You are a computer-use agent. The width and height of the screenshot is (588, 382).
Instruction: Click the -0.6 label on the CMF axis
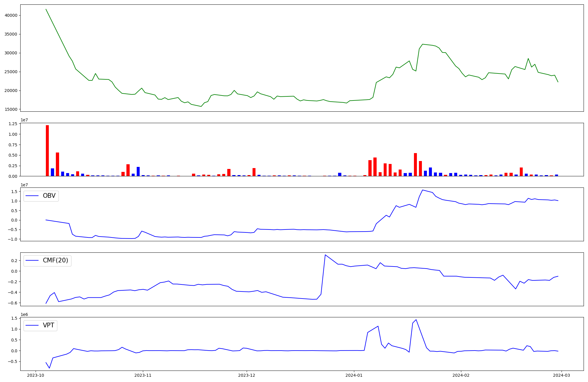[x=12, y=303]
